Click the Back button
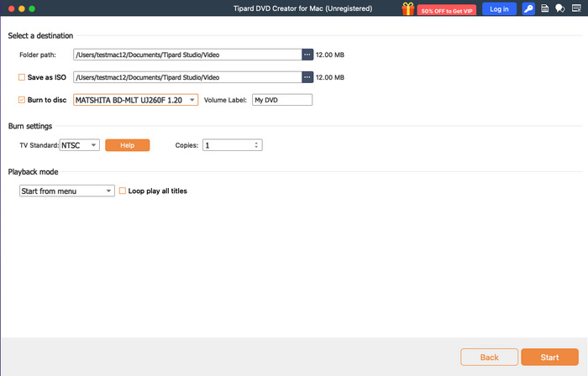 (x=490, y=358)
